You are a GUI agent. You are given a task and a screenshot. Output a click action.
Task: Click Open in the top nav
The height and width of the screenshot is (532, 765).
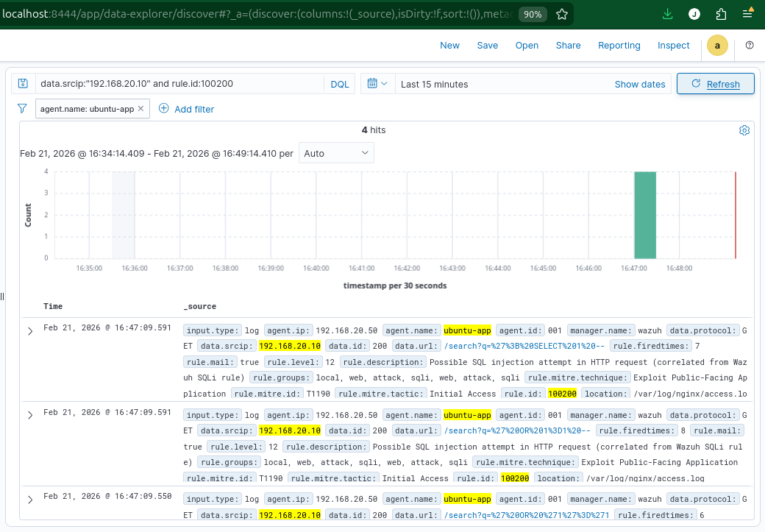527,46
